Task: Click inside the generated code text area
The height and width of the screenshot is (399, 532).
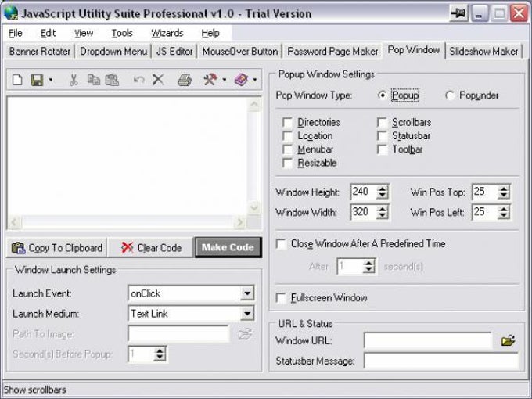Action: point(128,156)
